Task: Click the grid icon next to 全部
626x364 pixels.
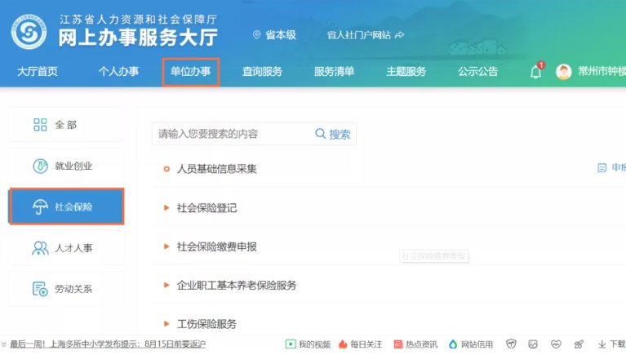Action: 40,125
